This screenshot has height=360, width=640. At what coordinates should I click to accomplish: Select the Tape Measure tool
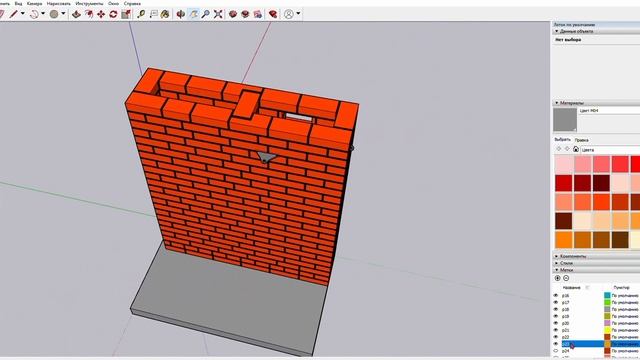141,14
